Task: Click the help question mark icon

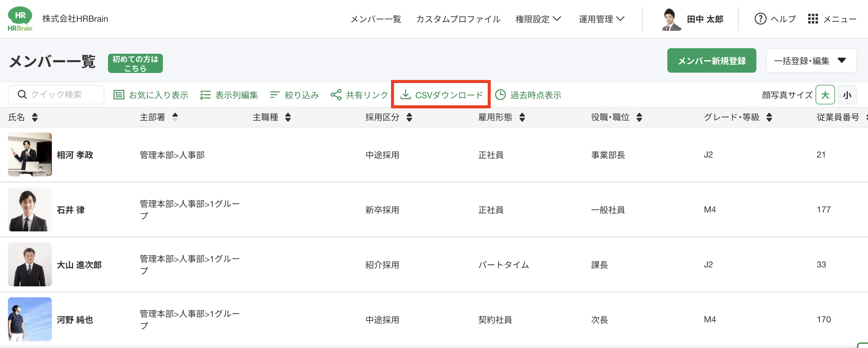Action: [x=760, y=19]
